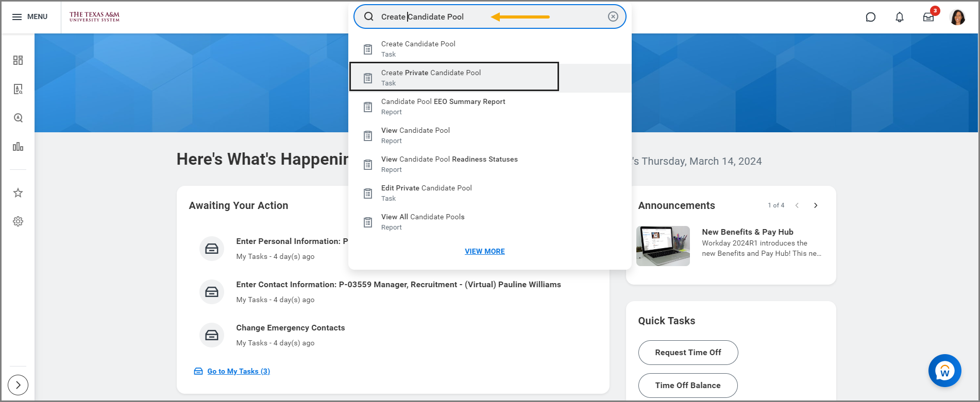Open the notifications bell icon
Screen dimensions: 980x402
coord(899,17)
